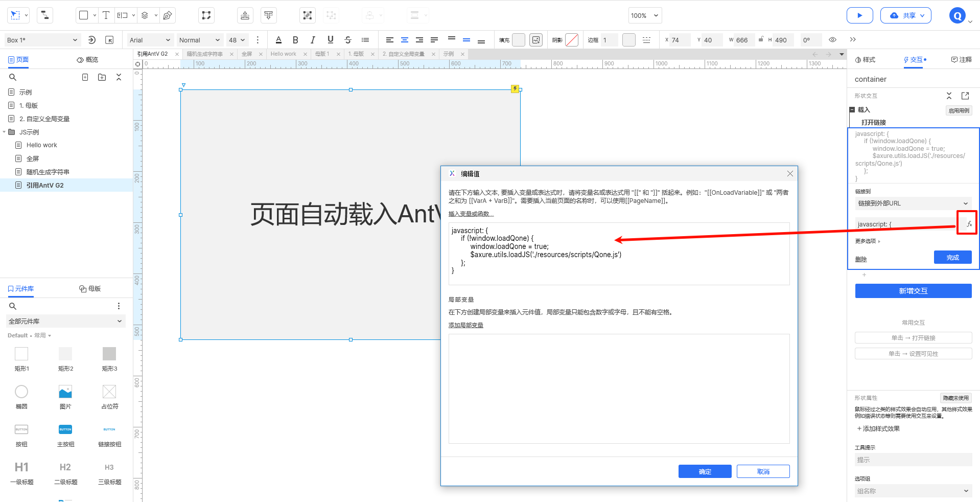The height and width of the screenshot is (502, 980).
Task: Click the fill color swatch
Action: [x=518, y=40]
